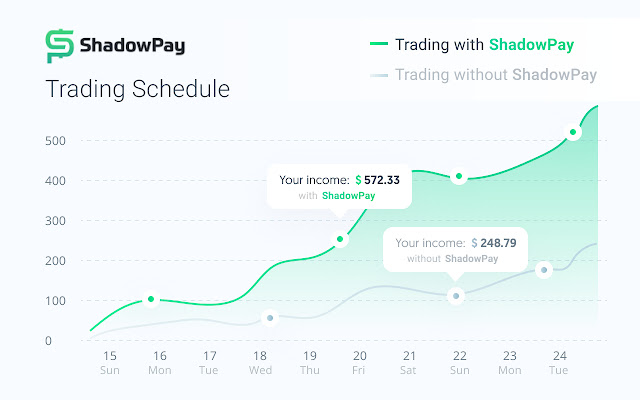The image size is (640, 400).
Task: Select the green data point above Monday 16
Action: coord(151,299)
